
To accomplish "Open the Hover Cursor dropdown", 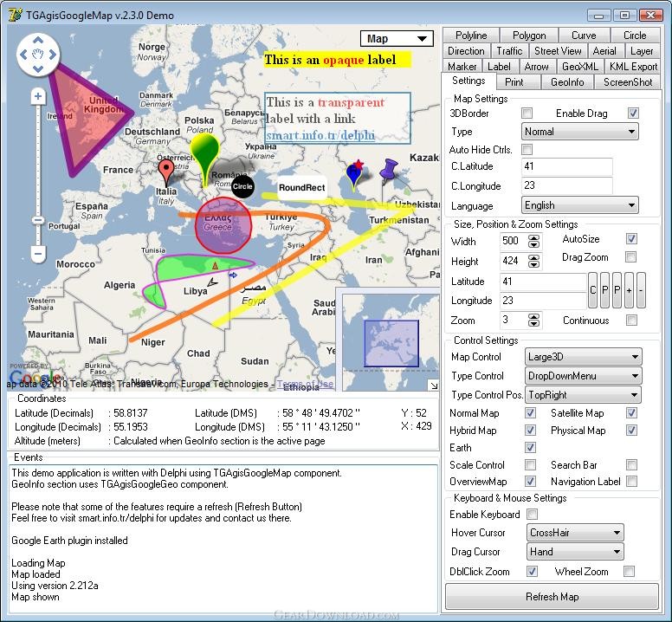I will [x=575, y=533].
